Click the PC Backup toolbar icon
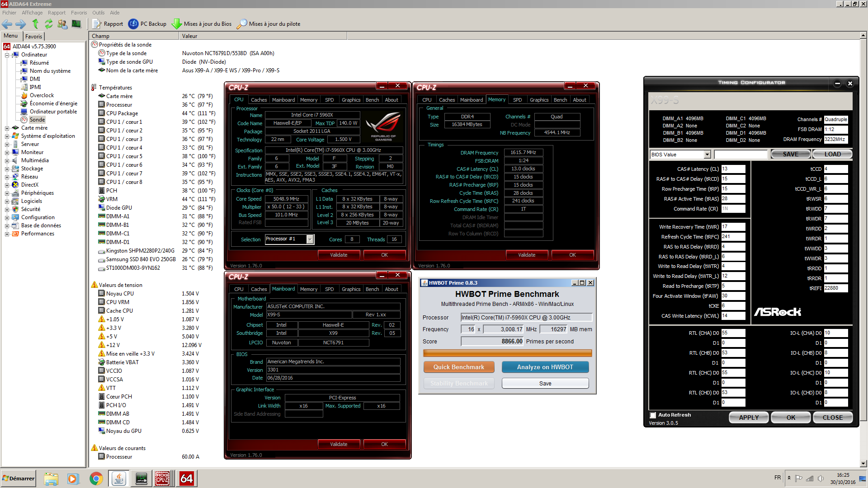Image resolution: width=868 pixels, height=488 pixels. [x=133, y=24]
